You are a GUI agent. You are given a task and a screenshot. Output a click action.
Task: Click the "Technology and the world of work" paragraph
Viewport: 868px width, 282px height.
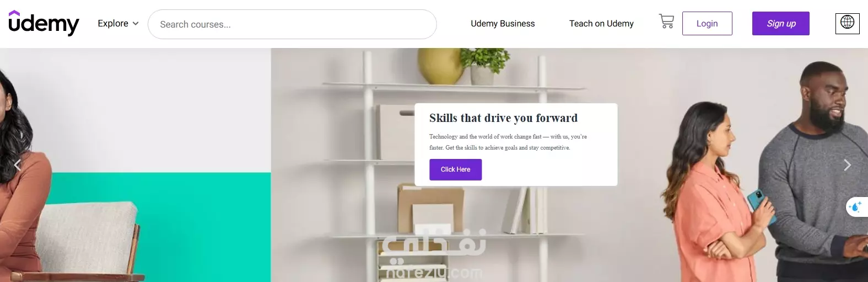point(508,142)
